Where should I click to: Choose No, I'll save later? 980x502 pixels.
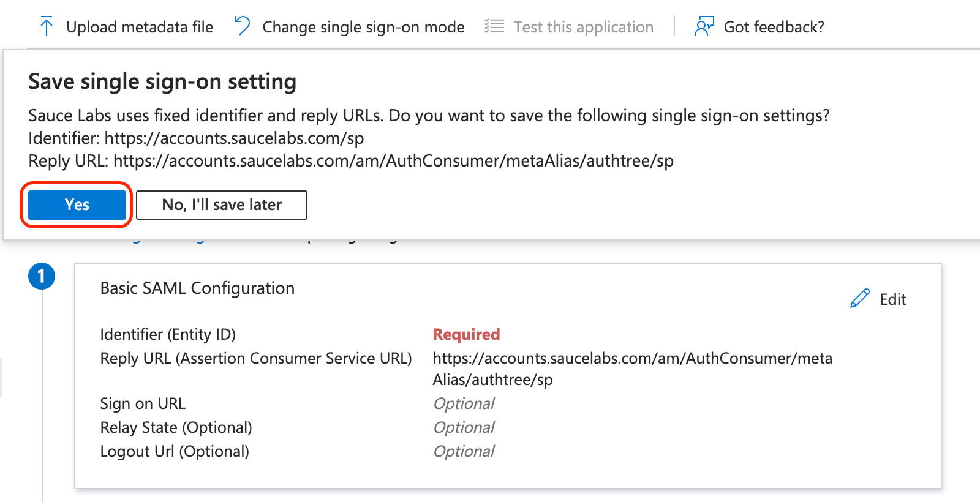[221, 204]
